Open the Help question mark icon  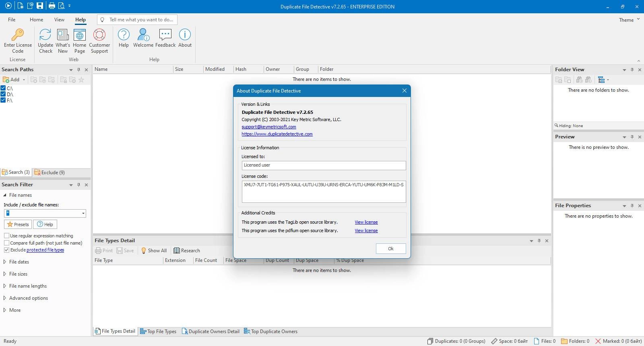(124, 38)
